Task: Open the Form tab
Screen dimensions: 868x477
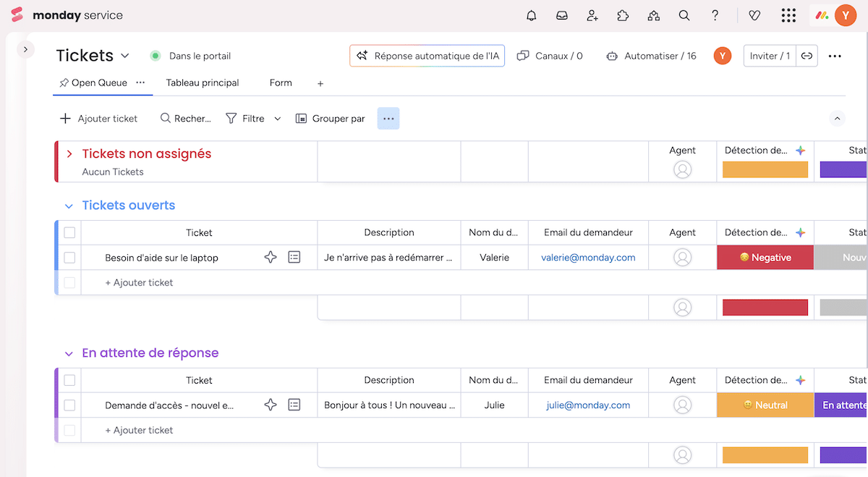Action: [281, 83]
